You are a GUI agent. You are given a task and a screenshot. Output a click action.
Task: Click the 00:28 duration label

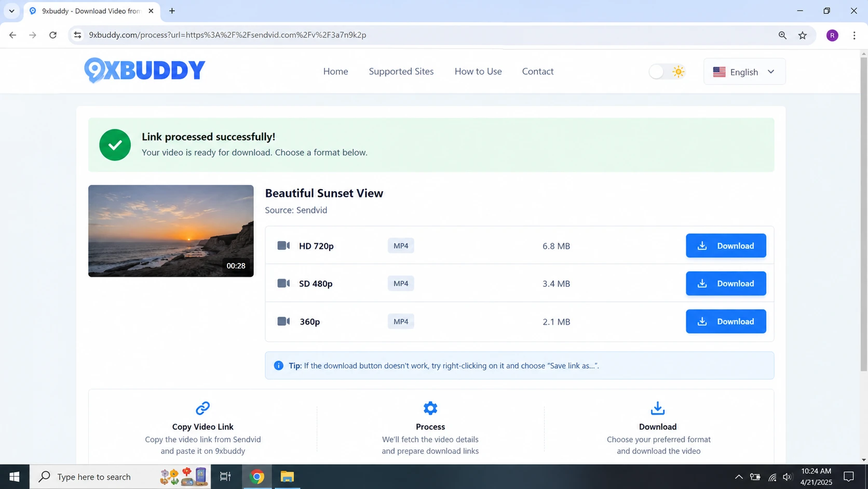coord(236,266)
